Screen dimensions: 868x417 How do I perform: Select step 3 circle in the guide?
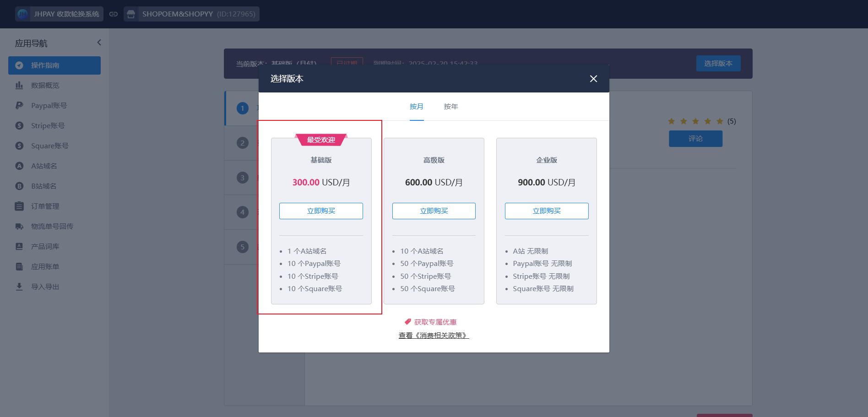[x=243, y=178]
